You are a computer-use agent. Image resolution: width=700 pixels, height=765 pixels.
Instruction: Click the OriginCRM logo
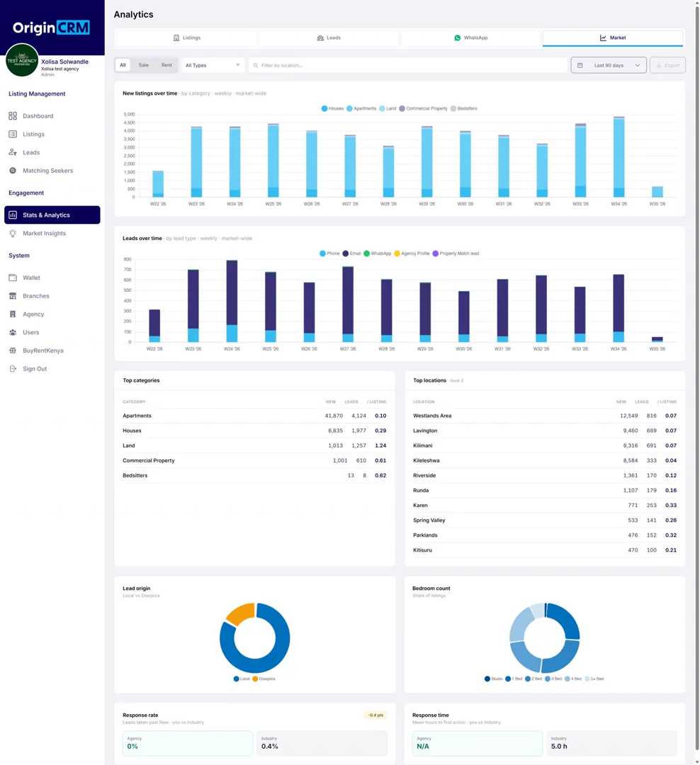(51, 28)
